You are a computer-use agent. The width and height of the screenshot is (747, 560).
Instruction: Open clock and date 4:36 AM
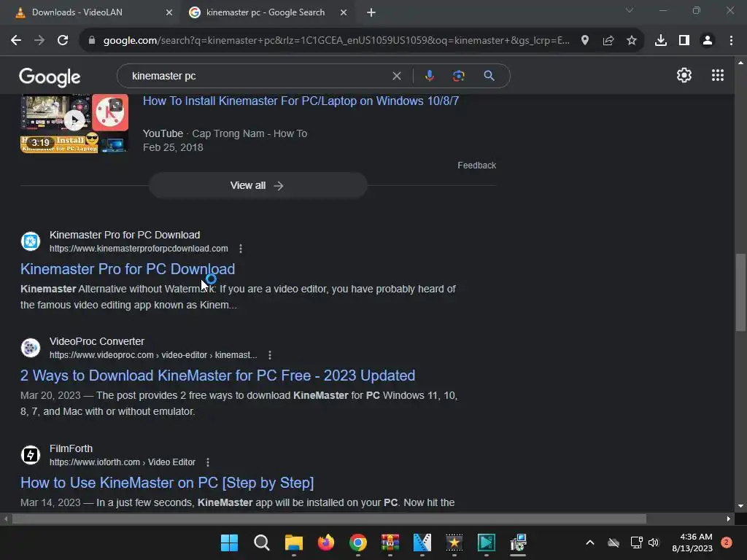(692, 542)
